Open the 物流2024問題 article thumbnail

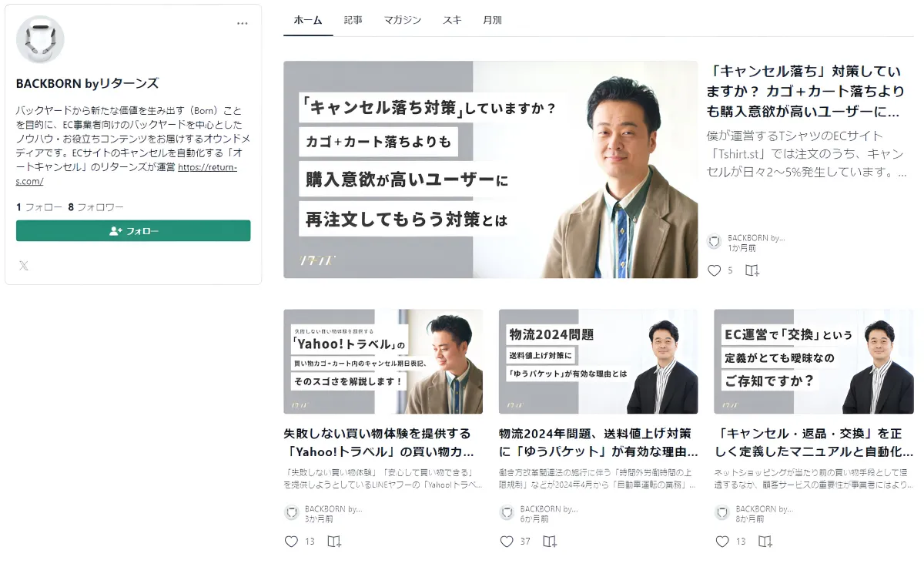598,361
